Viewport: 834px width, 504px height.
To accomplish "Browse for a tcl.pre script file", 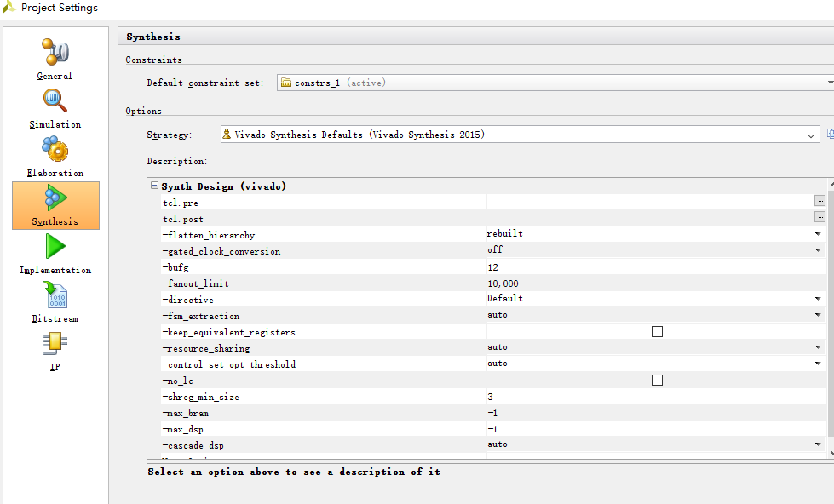I will click(820, 202).
